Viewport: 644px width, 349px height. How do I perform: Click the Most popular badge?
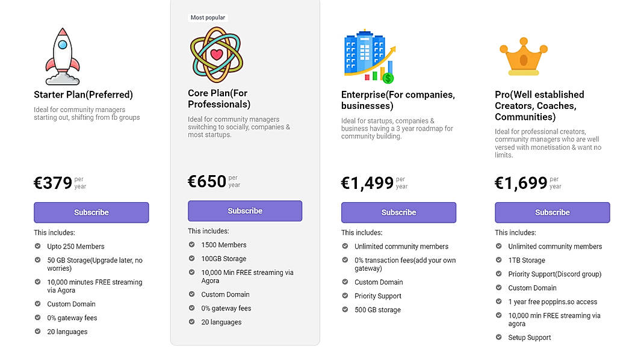(208, 17)
